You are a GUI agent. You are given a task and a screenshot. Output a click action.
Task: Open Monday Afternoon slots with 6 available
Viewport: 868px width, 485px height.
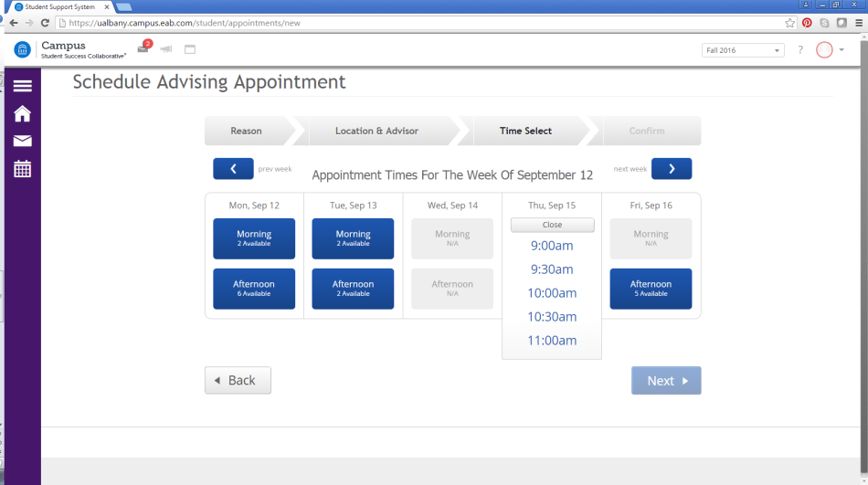point(254,289)
